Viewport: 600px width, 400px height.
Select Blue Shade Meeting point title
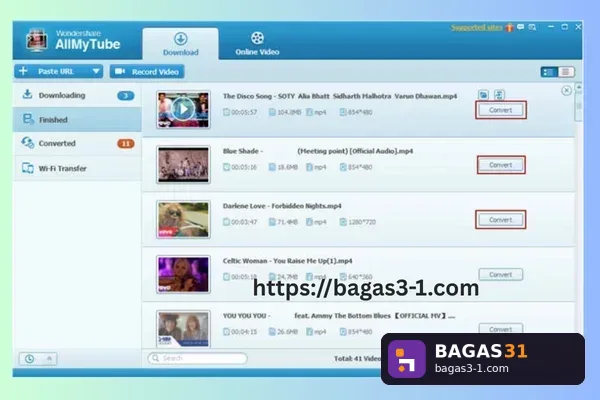[x=318, y=151]
